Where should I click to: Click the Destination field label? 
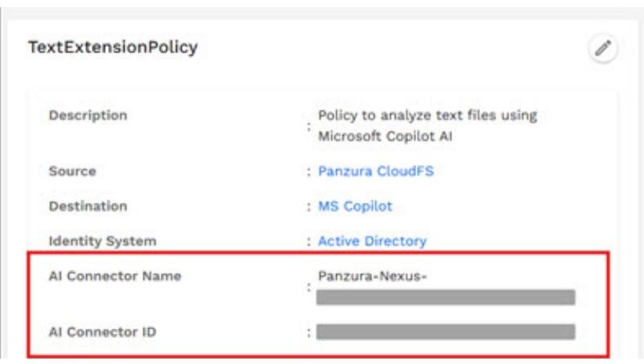coord(88,206)
